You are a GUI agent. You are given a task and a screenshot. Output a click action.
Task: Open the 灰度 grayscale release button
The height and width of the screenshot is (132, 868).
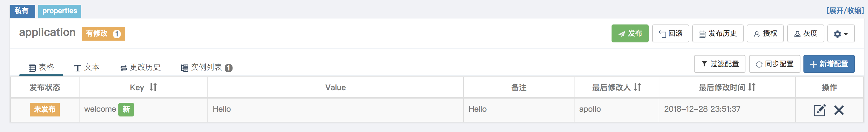point(805,34)
